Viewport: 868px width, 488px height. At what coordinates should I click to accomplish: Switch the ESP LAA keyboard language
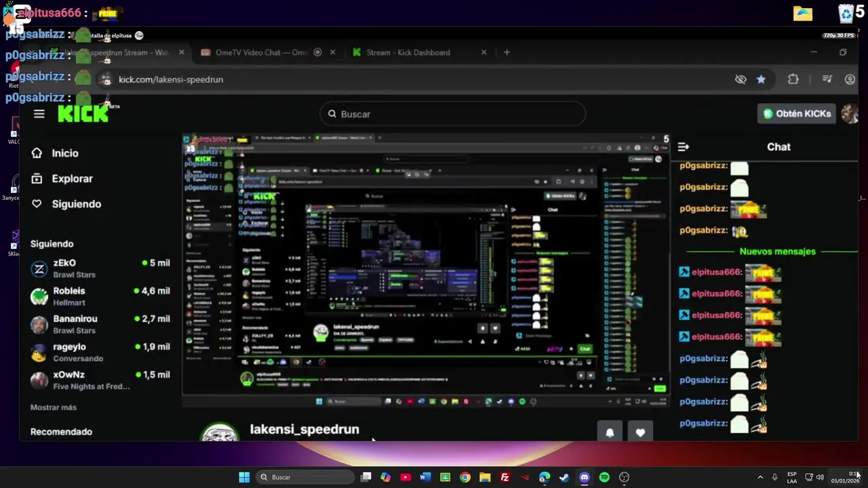(792, 477)
